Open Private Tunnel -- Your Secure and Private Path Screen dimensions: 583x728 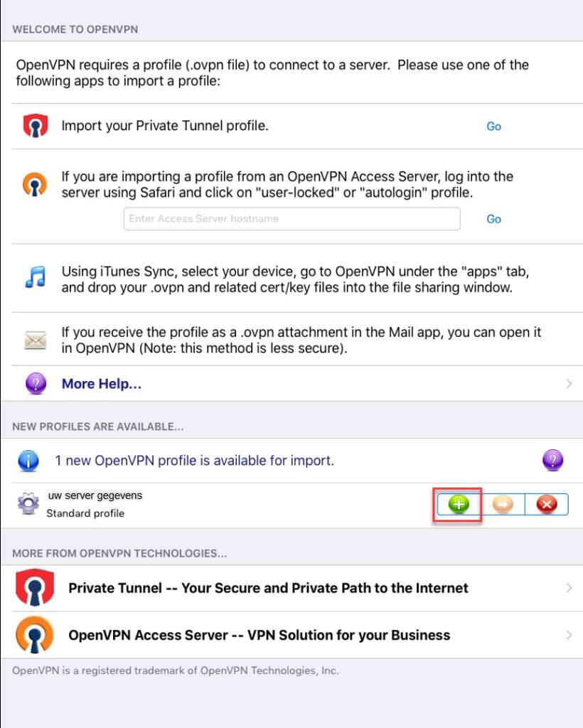tap(268, 588)
